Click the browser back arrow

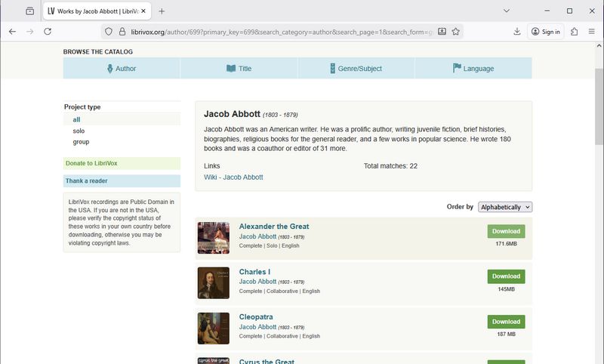tap(12, 32)
